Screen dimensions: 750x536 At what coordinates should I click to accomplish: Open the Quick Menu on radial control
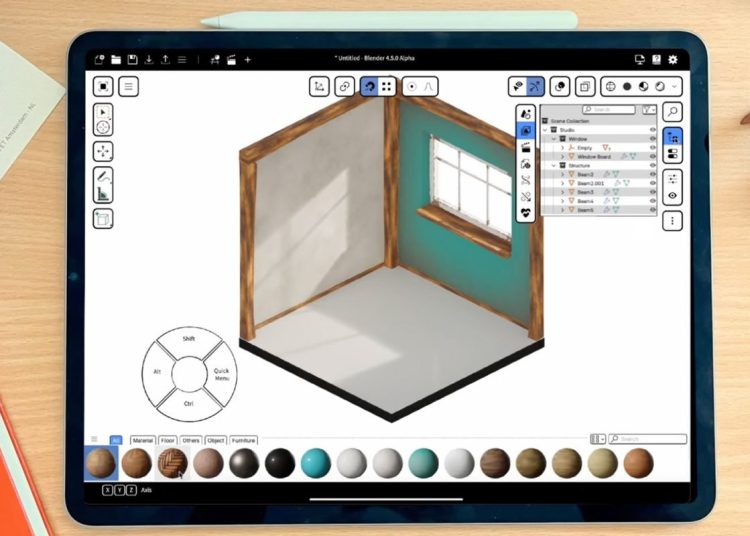click(x=222, y=376)
